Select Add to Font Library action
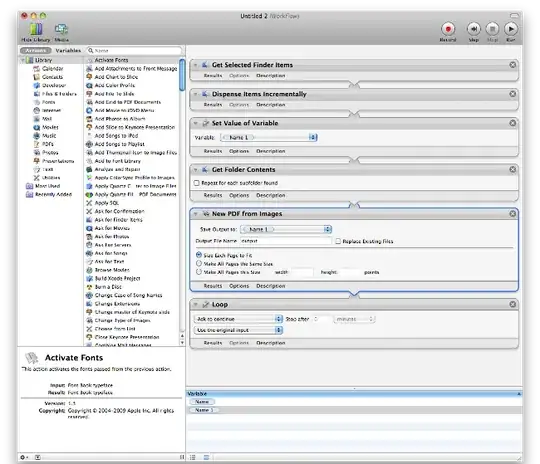 pos(117,161)
